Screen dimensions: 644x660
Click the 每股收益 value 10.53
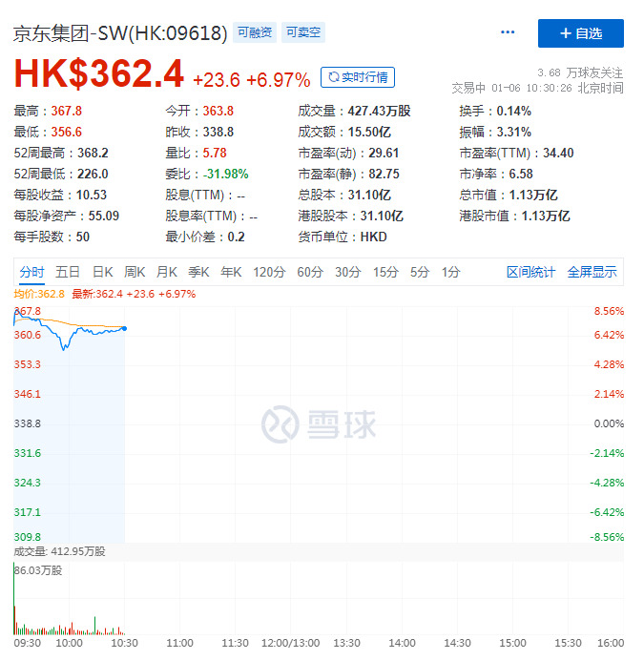tap(92, 195)
